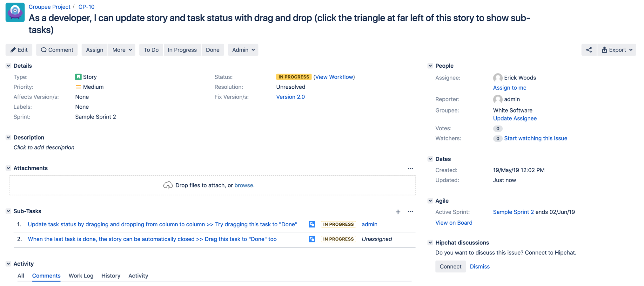This screenshot has width=644, height=286.
Task: Click the View Workflow link
Action: [x=334, y=77]
